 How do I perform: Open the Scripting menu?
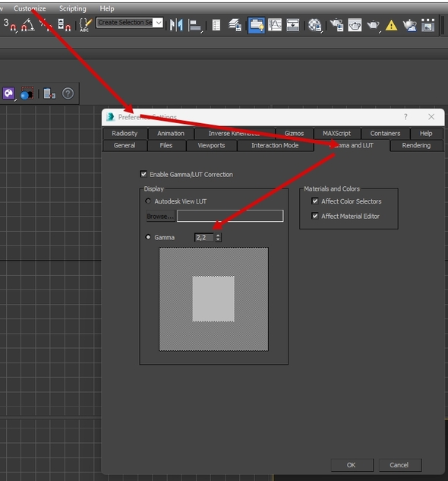coord(73,8)
